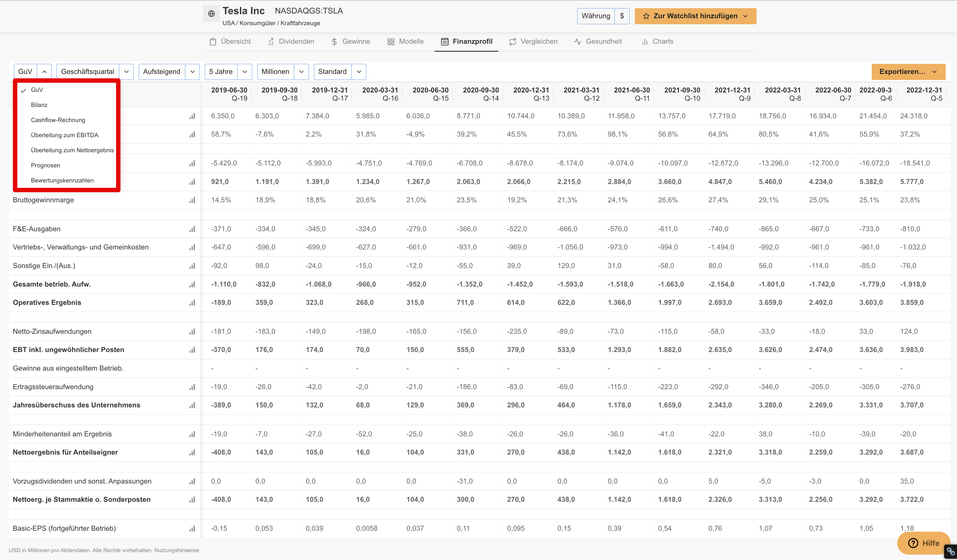
Task: Click chart icon for EBT inkl. ungewöhnlicher Posten
Action: [x=192, y=350]
